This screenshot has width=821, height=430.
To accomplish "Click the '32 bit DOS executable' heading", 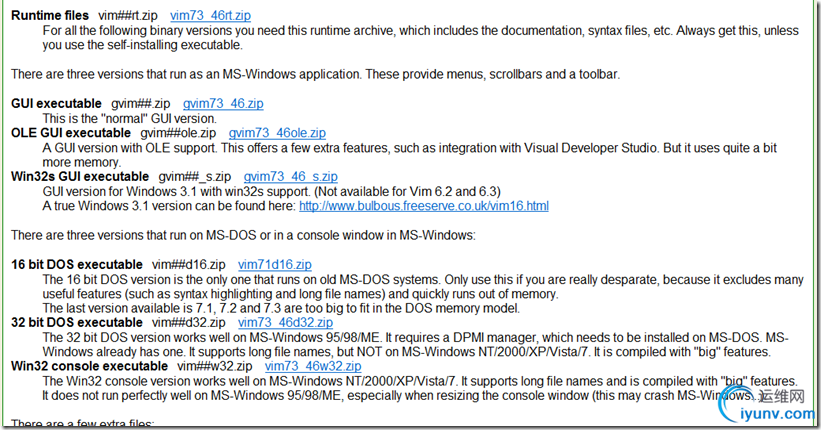I will 77,323.
